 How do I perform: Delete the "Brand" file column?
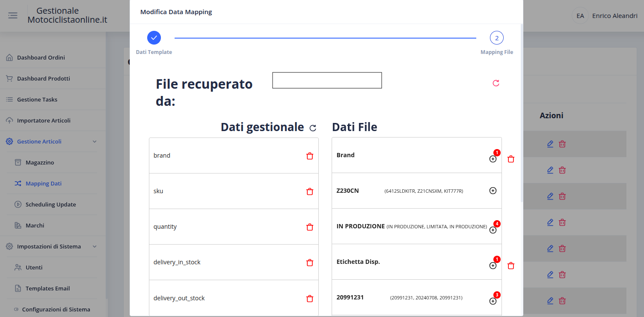[x=510, y=159]
